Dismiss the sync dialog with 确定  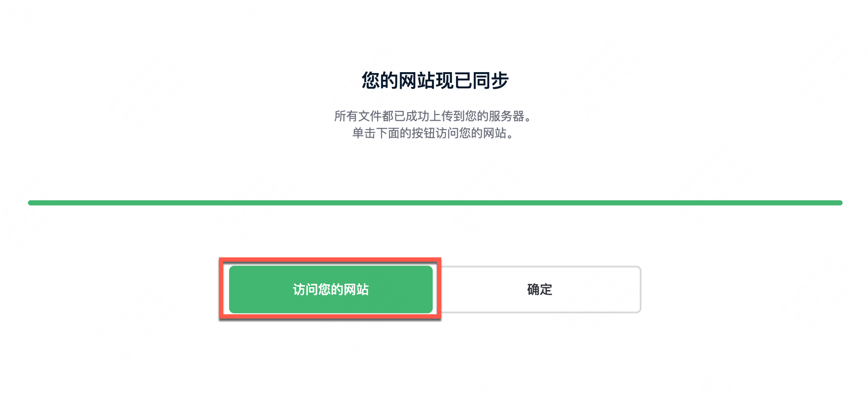click(539, 289)
